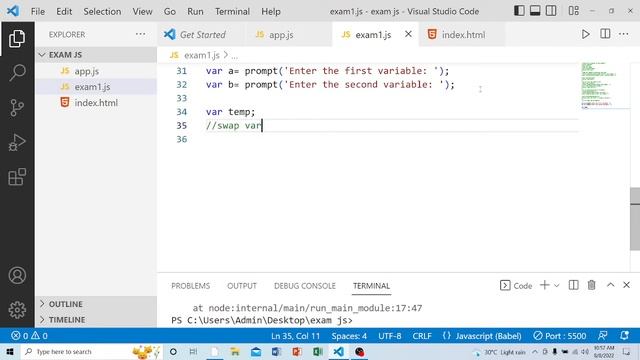Open the feedback icon in status bar
640x360 pixels.
[x=602, y=336]
